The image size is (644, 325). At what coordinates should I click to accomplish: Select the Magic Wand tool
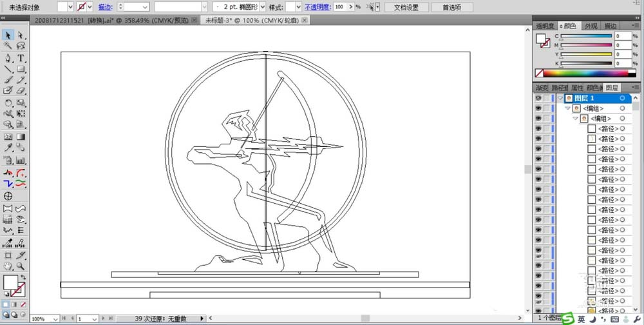click(x=8, y=46)
